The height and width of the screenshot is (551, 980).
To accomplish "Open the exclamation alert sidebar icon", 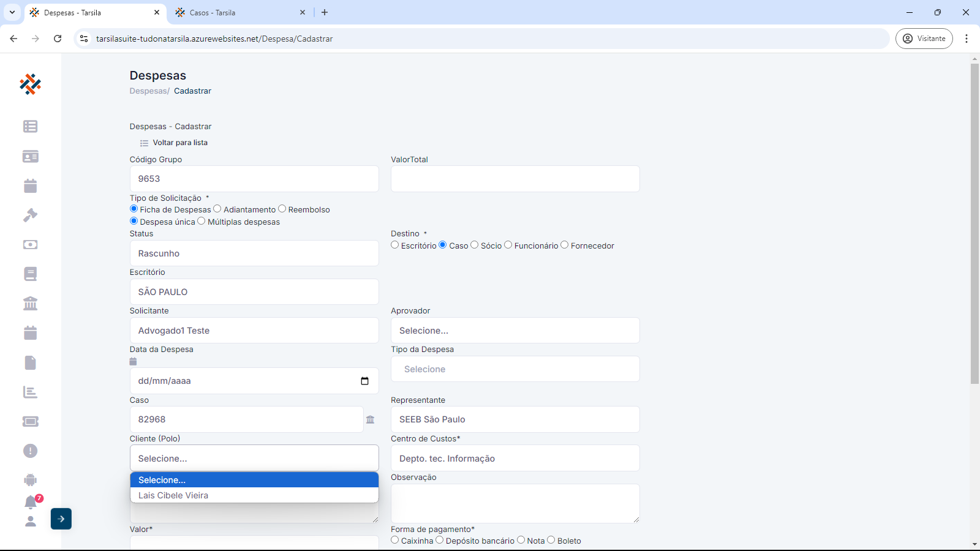I will (x=30, y=451).
